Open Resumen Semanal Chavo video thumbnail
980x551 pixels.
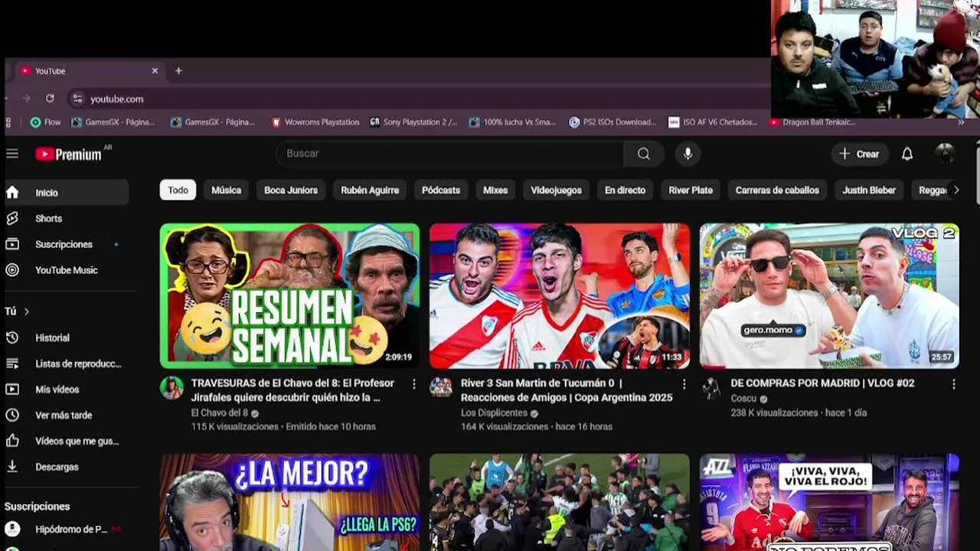coord(289,296)
